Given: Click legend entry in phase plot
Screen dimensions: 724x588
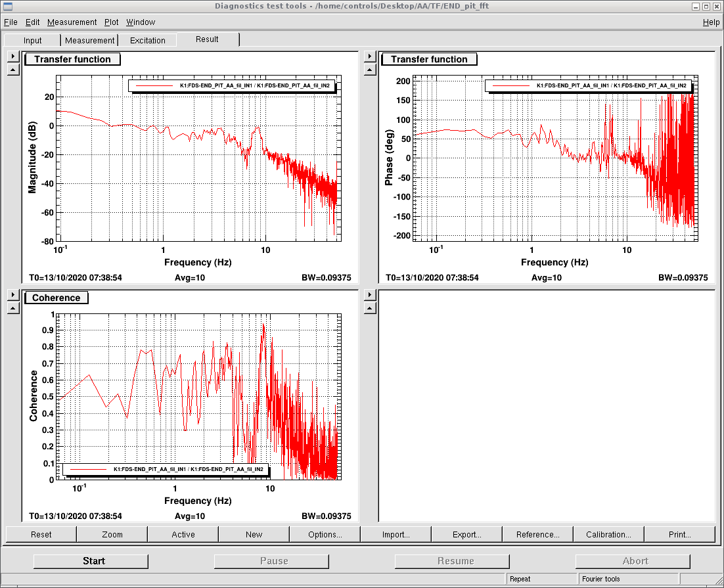Looking at the screenshot, I should click(588, 85).
